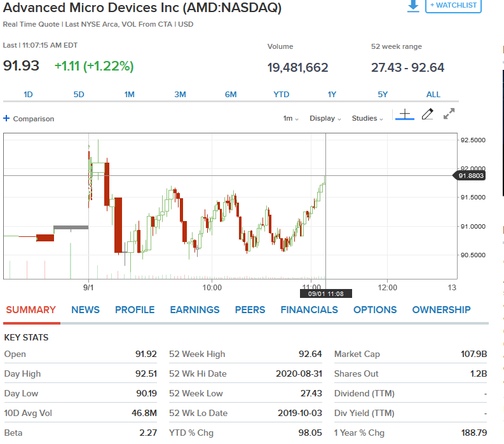The height and width of the screenshot is (444, 504).
Task: Select the ALL time range
Action: (433, 95)
